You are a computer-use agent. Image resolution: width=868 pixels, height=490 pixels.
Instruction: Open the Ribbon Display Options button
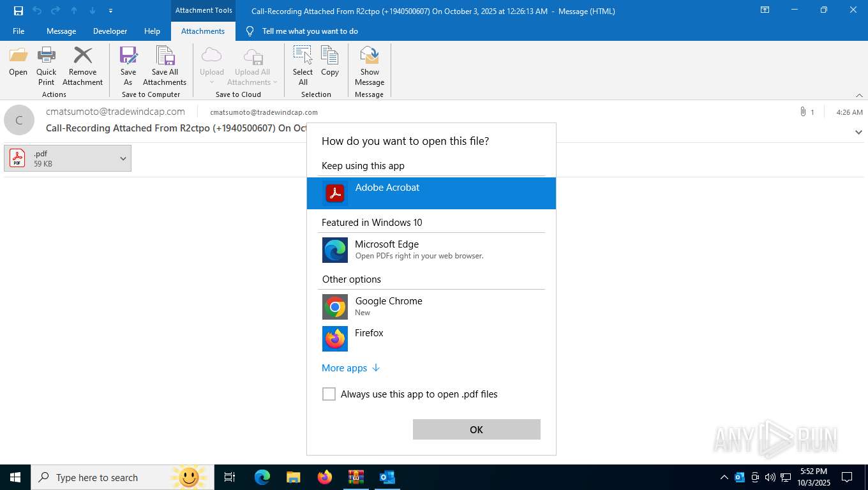[x=765, y=10]
